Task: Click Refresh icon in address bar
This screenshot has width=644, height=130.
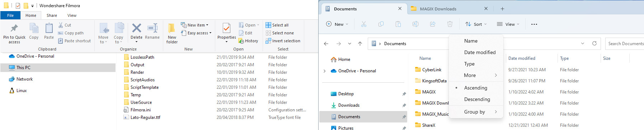Action: [x=594, y=43]
